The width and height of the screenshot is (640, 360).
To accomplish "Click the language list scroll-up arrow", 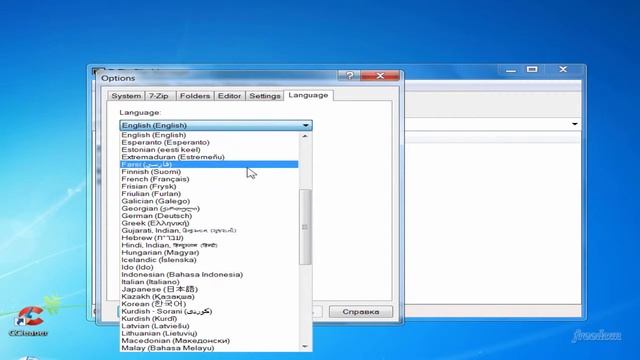I will (x=305, y=136).
